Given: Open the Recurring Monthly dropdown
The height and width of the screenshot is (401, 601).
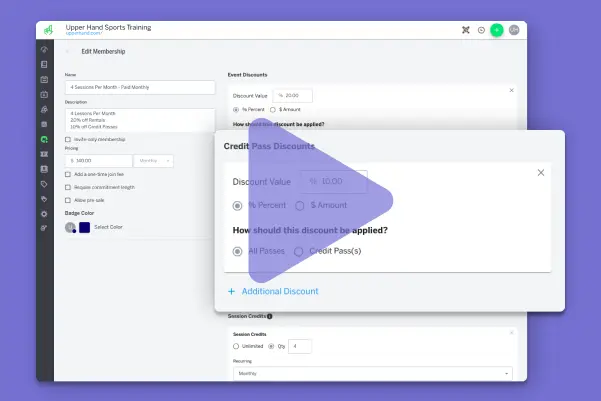Looking at the screenshot, I should point(373,373).
